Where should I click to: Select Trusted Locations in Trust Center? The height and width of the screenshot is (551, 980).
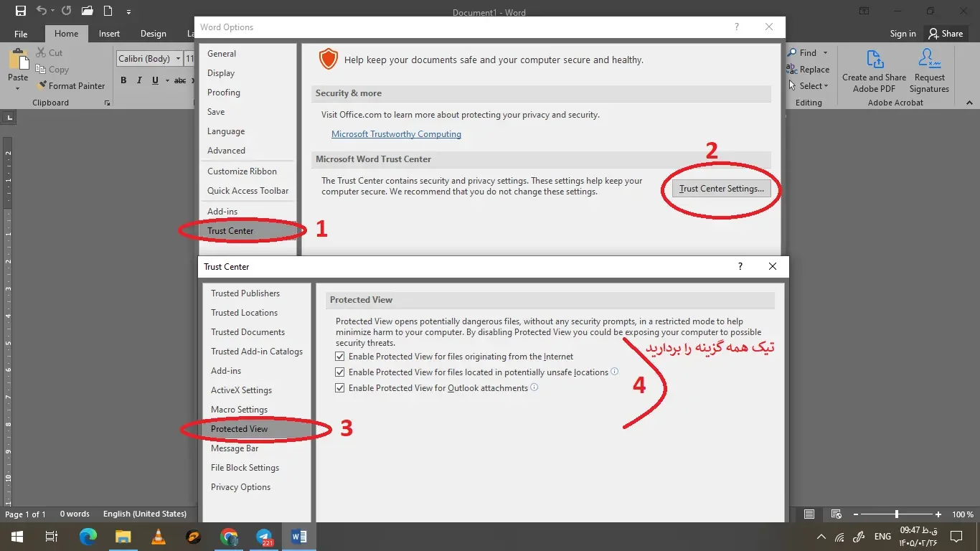click(x=257, y=313)
